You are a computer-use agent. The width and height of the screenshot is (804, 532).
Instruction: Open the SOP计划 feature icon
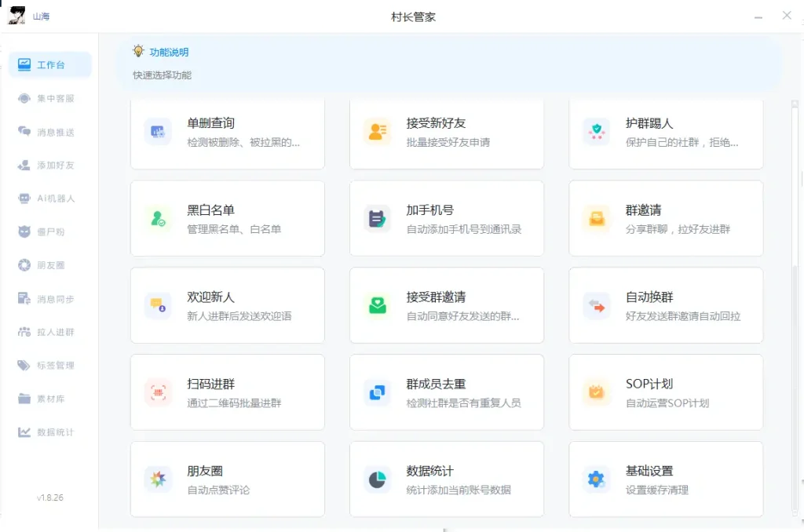(597, 392)
